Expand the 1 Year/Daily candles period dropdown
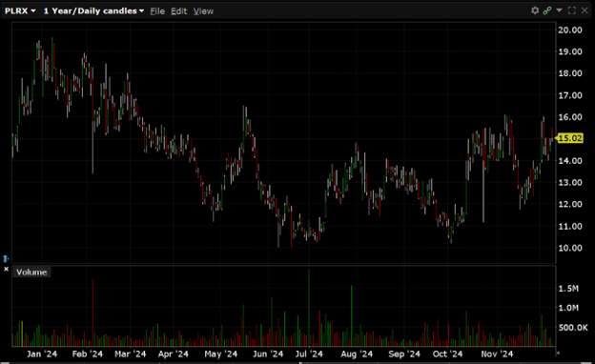595x364 pixels. [93, 11]
